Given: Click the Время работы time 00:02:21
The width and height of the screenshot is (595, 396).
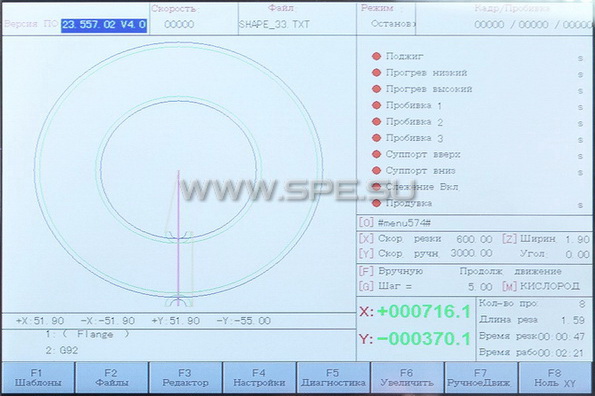Looking at the screenshot, I should coord(561,353).
